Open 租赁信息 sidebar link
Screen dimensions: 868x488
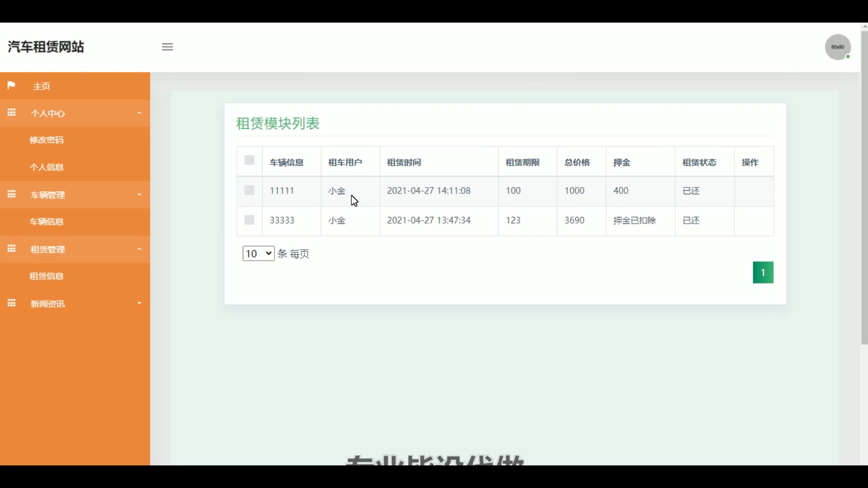(47, 276)
